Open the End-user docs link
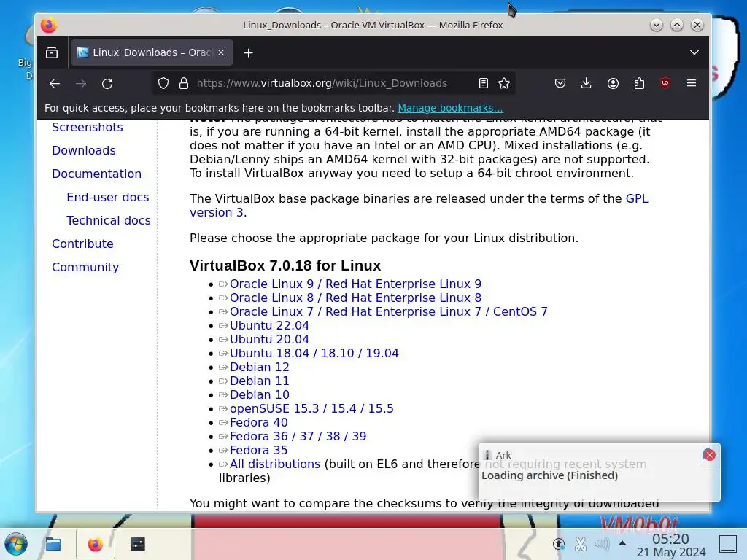The image size is (747, 560). coord(108,197)
